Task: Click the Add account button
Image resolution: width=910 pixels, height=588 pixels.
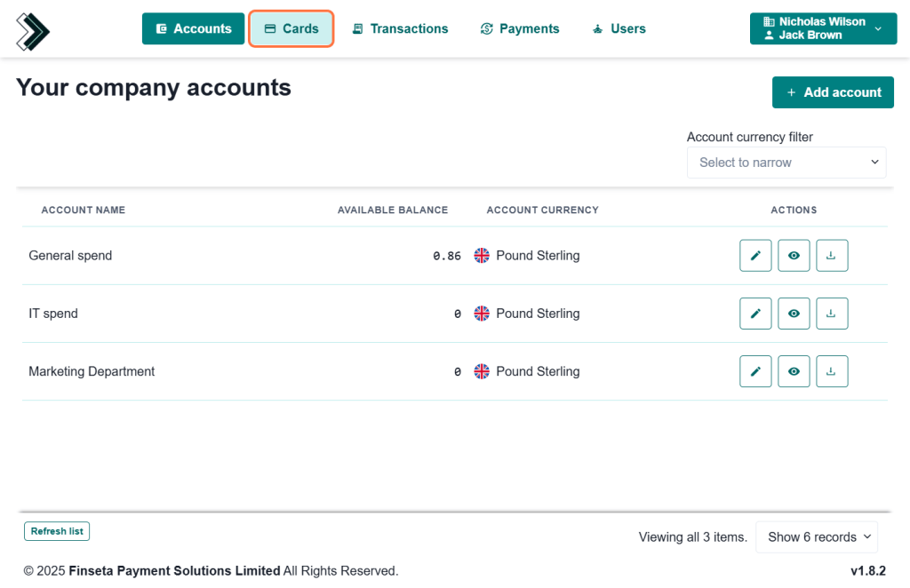Action: coord(833,92)
